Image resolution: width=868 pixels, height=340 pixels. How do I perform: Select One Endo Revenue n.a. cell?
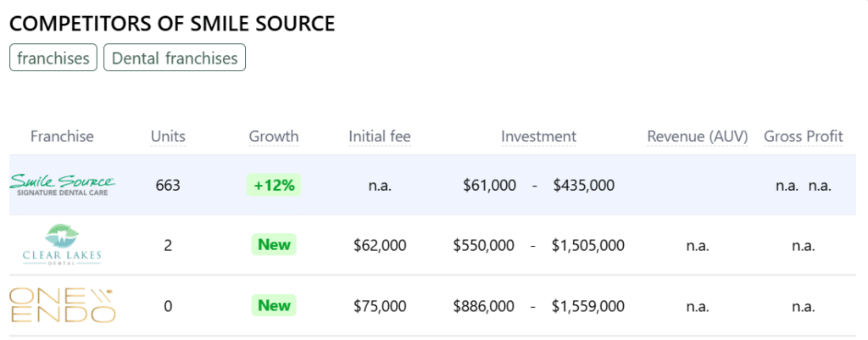pyautogui.click(x=698, y=306)
